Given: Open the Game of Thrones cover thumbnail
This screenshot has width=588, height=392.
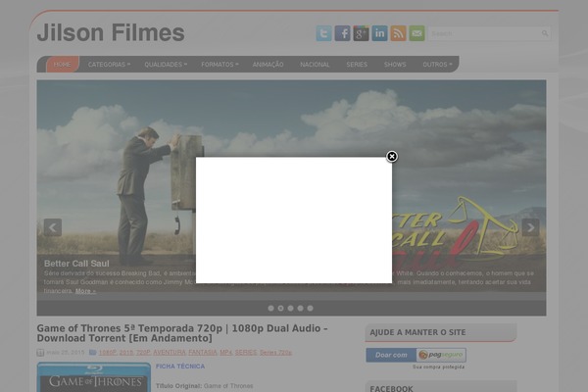Looking at the screenshot, I should 94,377.
